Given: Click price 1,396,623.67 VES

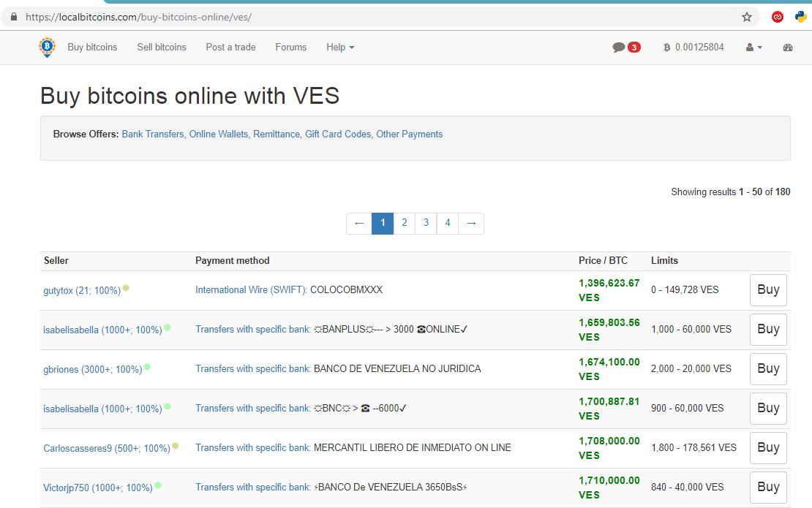Looking at the screenshot, I should point(609,290).
